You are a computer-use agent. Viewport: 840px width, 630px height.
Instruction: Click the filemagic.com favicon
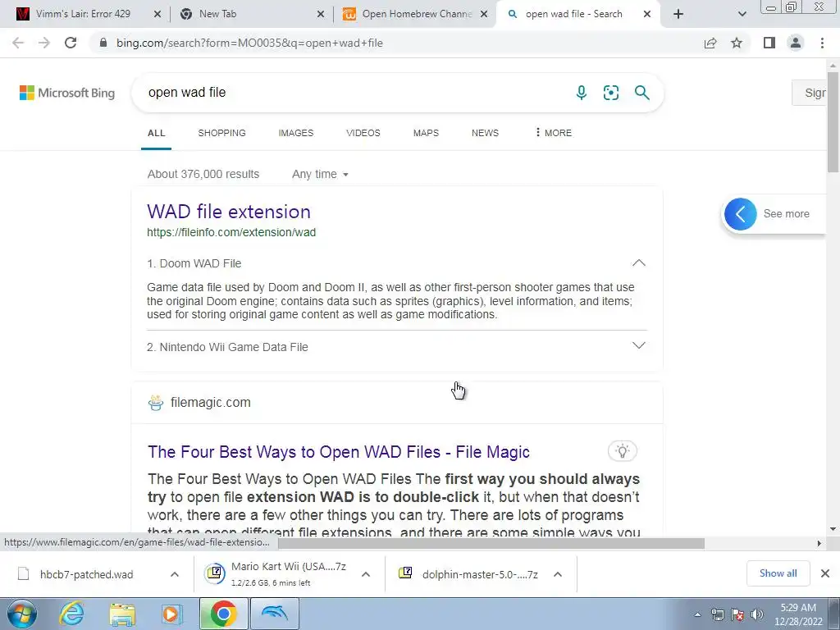click(x=156, y=403)
